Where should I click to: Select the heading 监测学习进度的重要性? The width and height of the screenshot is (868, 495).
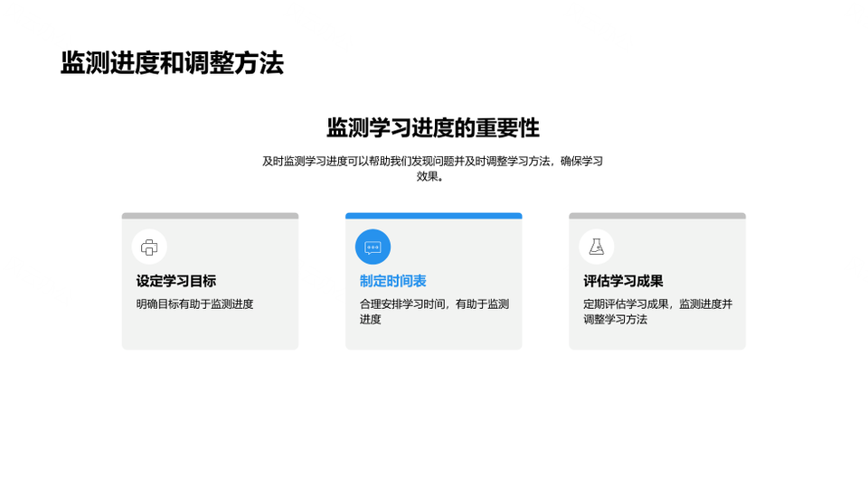pos(433,127)
